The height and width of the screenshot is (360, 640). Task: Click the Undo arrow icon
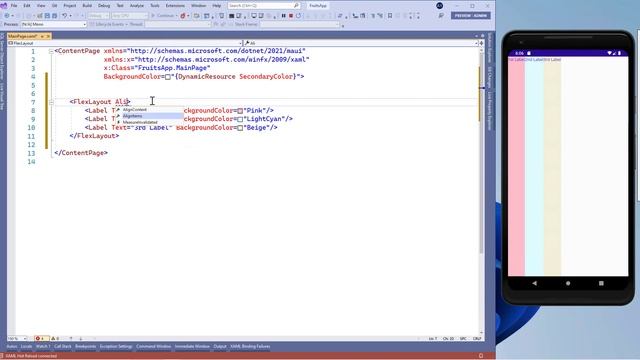tap(64, 16)
